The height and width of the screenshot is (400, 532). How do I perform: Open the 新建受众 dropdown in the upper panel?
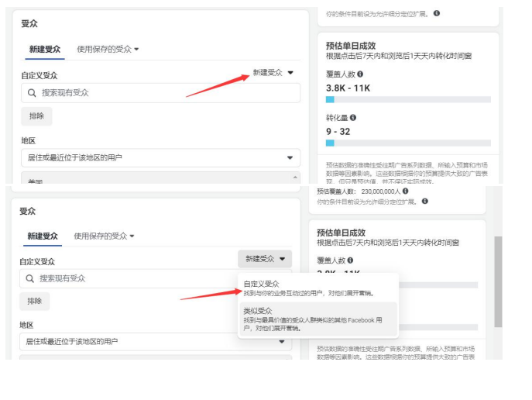pyautogui.click(x=273, y=73)
